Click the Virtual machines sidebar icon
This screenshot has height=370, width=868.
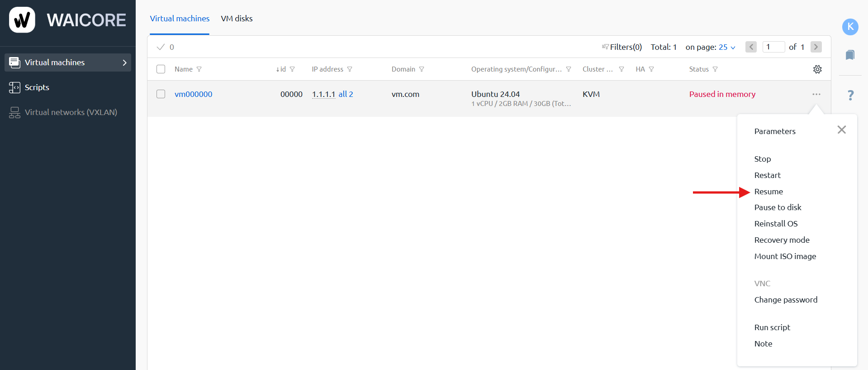[x=14, y=62]
